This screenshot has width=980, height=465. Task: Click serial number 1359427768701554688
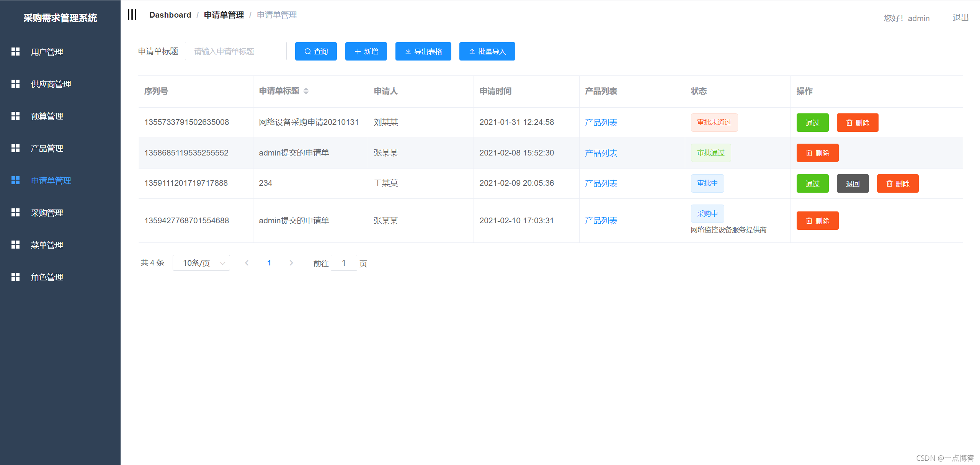coord(186,221)
